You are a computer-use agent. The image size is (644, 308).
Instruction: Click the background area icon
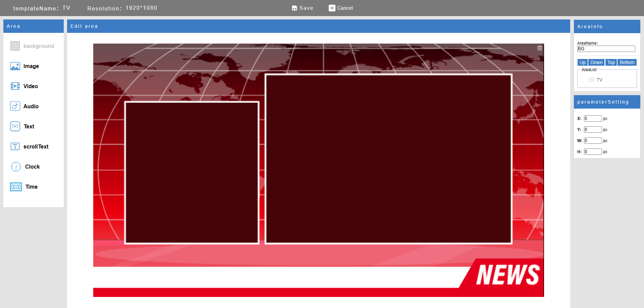[15, 46]
